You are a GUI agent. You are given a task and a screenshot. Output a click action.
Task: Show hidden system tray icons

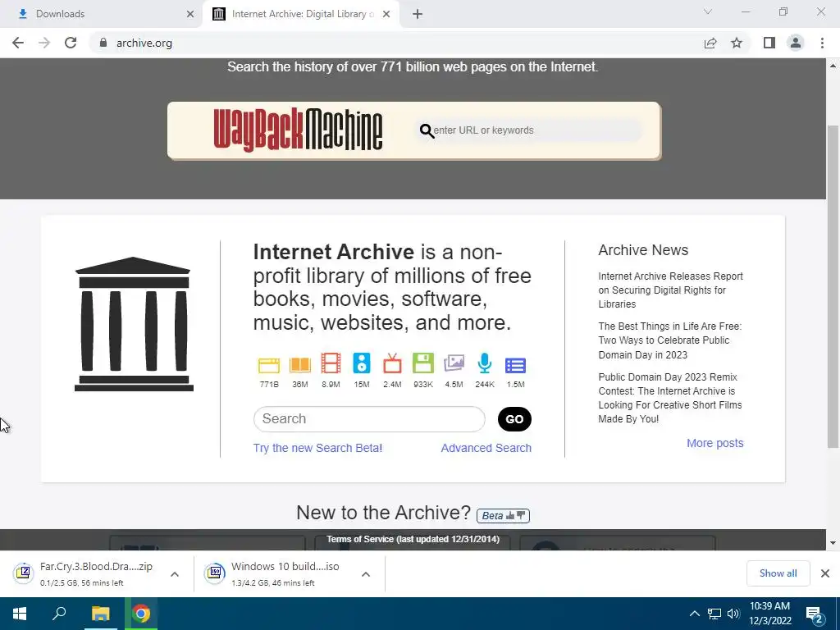(x=694, y=614)
